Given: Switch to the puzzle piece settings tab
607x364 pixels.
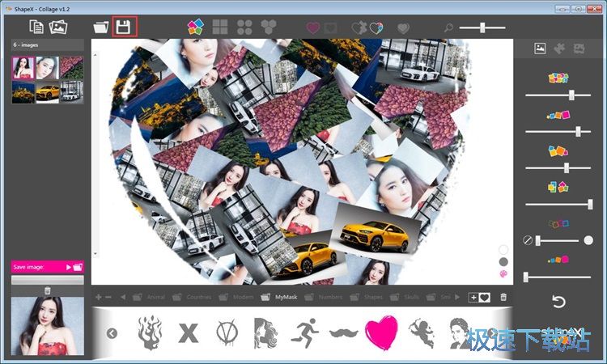Looking at the screenshot, I should [559, 49].
